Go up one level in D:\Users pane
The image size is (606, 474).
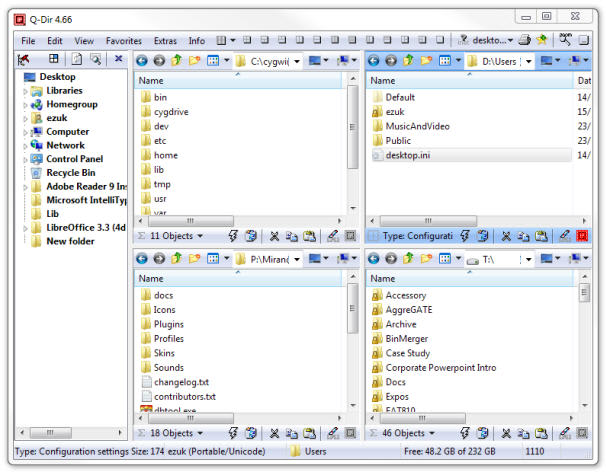(409, 60)
